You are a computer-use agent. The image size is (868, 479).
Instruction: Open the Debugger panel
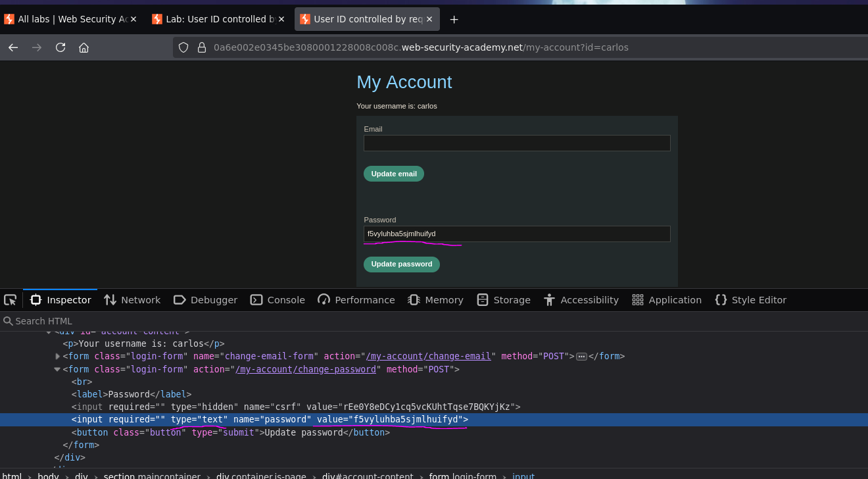[x=205, y=300]
